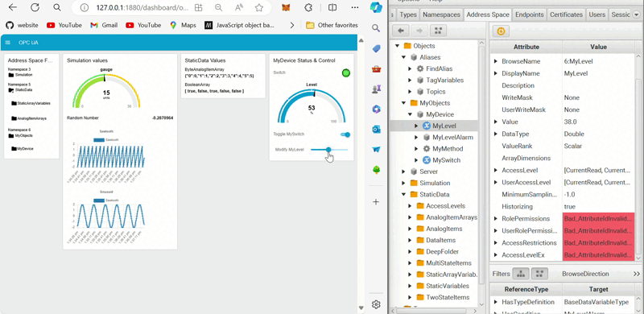Open split screen view icon
The height and width of the screenshot is (314, 644).
tap(332, 7)
